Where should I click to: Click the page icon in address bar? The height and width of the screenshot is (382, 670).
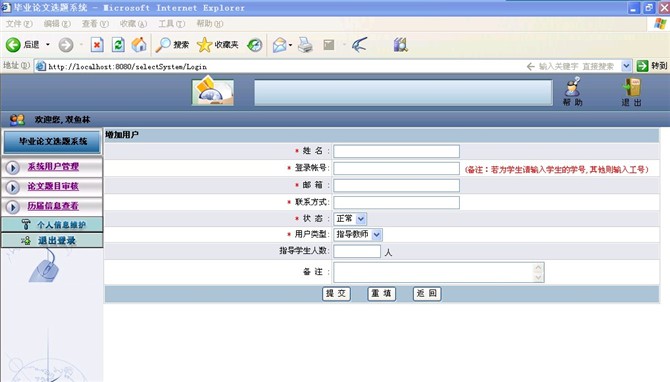click(x=41, y=66)
